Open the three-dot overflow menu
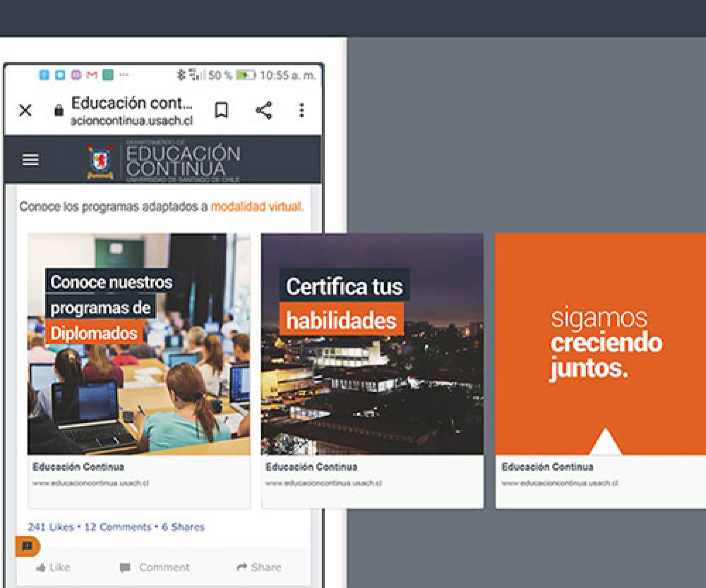The height and width of the screenshot is (588, 706). (x=302, y=111)
